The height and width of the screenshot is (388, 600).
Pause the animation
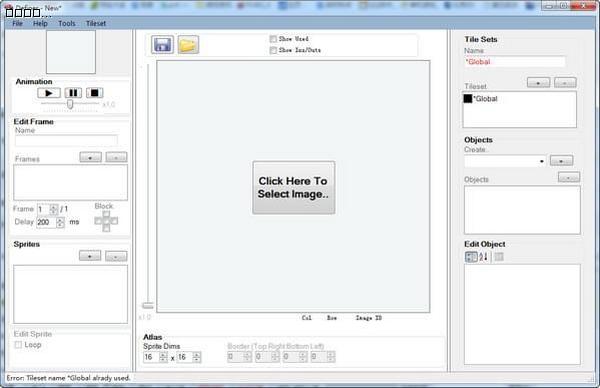[73, 93]
